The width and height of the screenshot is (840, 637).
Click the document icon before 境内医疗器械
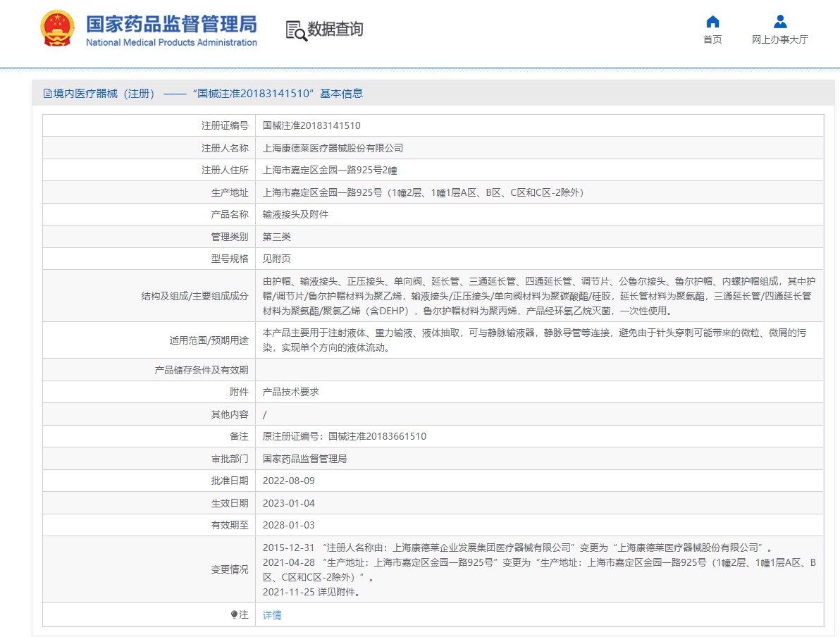click(x=48, y=94)
